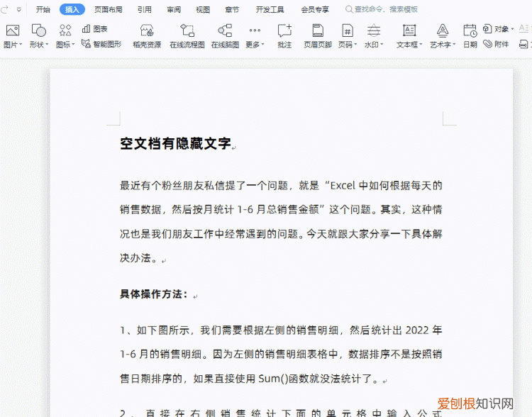Click in the paragraph starting 1、如下图所示
Screen dimensions: 532x417
281,354
